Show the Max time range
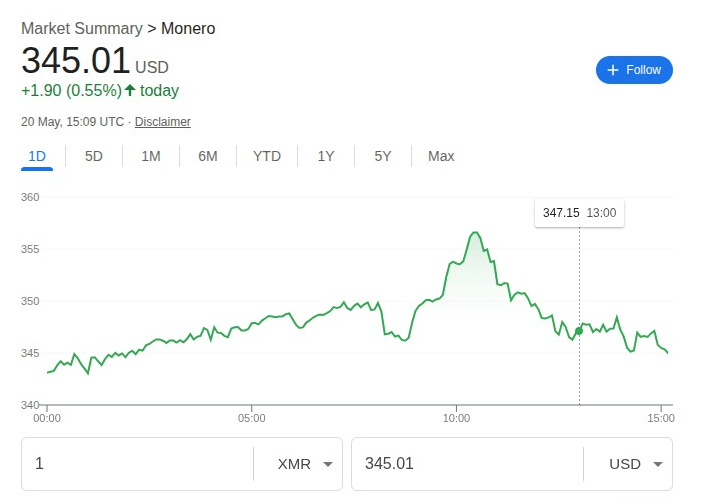 pos(441,156)
